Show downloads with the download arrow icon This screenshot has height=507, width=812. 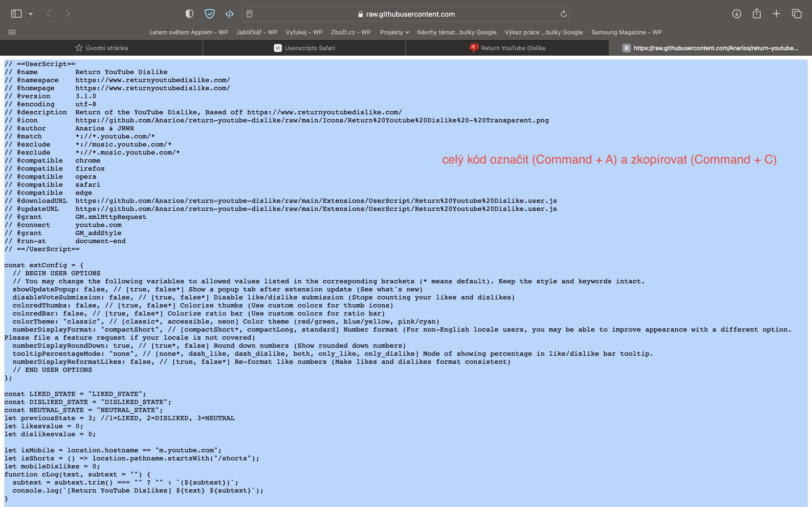coord(737,14)
